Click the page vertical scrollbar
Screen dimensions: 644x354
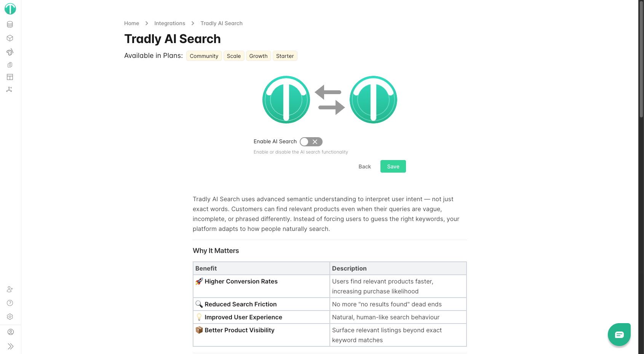[x=641, y=61]
